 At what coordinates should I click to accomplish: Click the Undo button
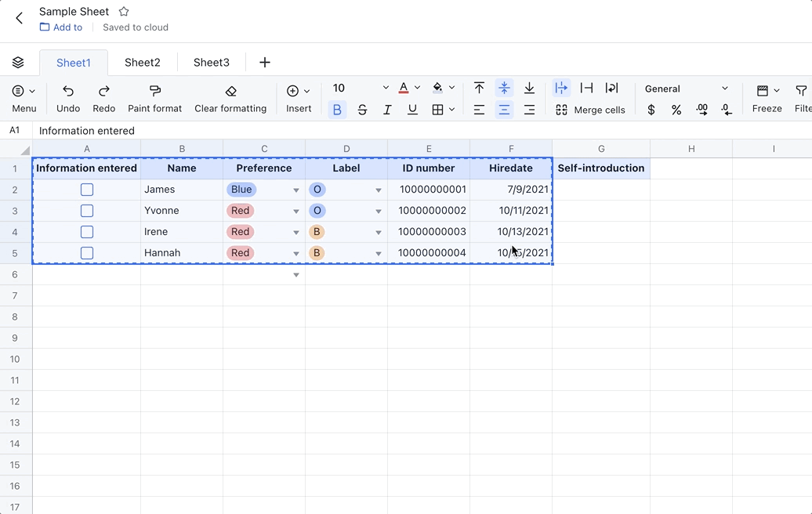(67, 98)
